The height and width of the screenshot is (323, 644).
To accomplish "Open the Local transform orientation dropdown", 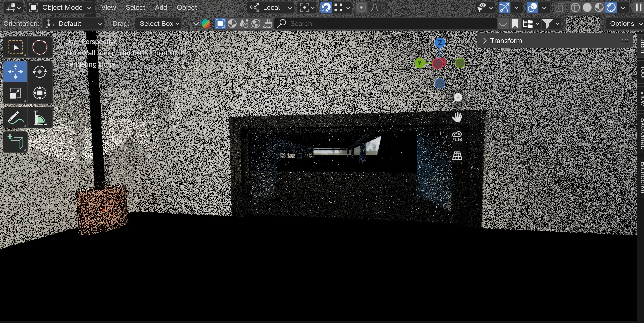I will pos(270,7).
